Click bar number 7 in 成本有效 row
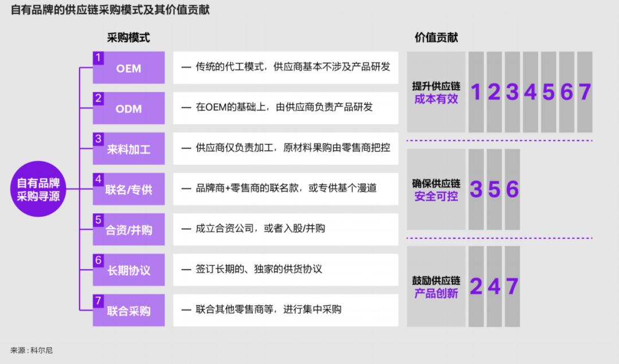 click(585, 92)
